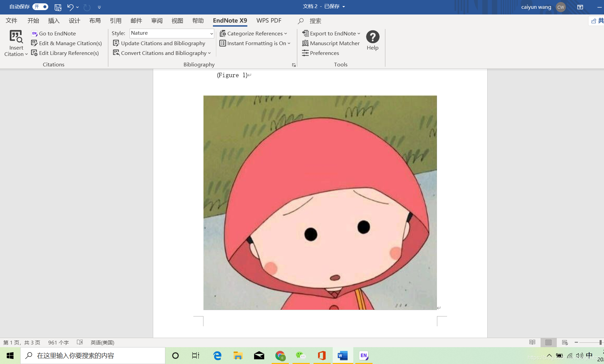The height and width of the screenshot is (364, 604).
Task: Select the EndNote X9 tab
Action: click(230, 21)
